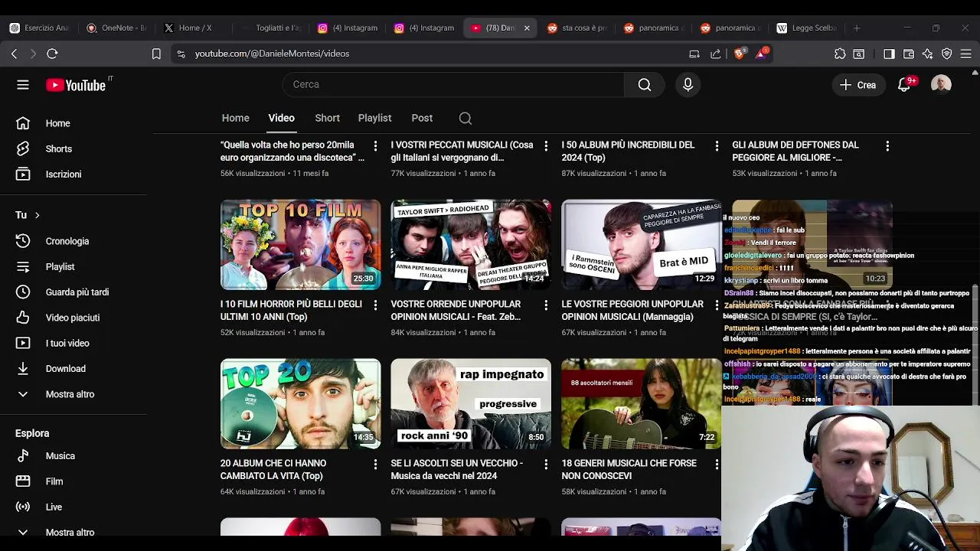
Task: Switch to Legge Scelba browser tab
Action: pos(805,28)
